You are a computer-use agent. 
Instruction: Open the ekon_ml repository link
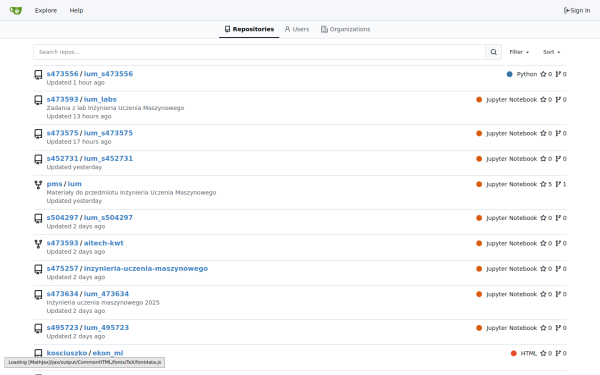[108, 353]
